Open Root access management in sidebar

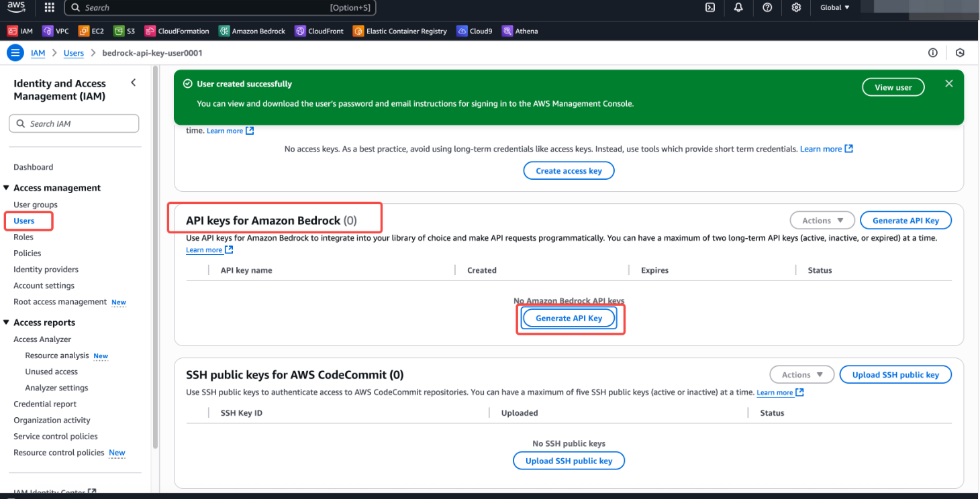60,302
